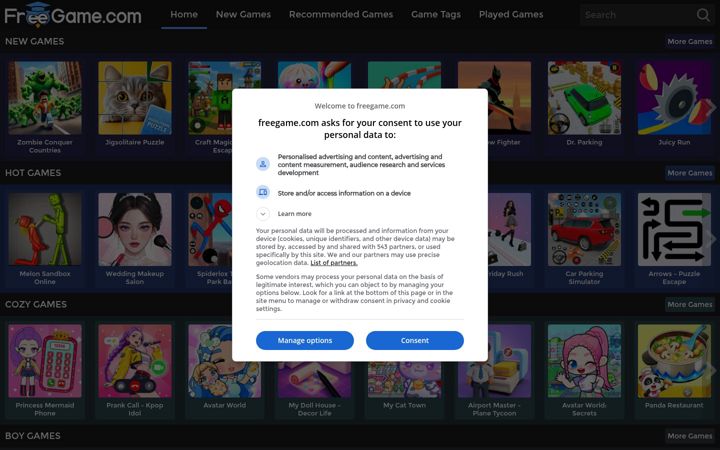Click More Games in New Games section
This screenshot has height=450, width=720.
(x=690, y=41)
